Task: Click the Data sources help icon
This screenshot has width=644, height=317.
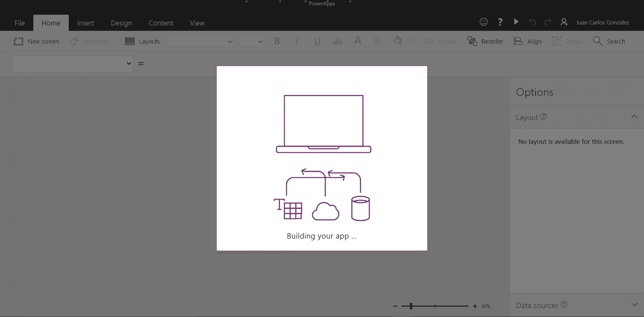Action: click(x=564, y=304)
